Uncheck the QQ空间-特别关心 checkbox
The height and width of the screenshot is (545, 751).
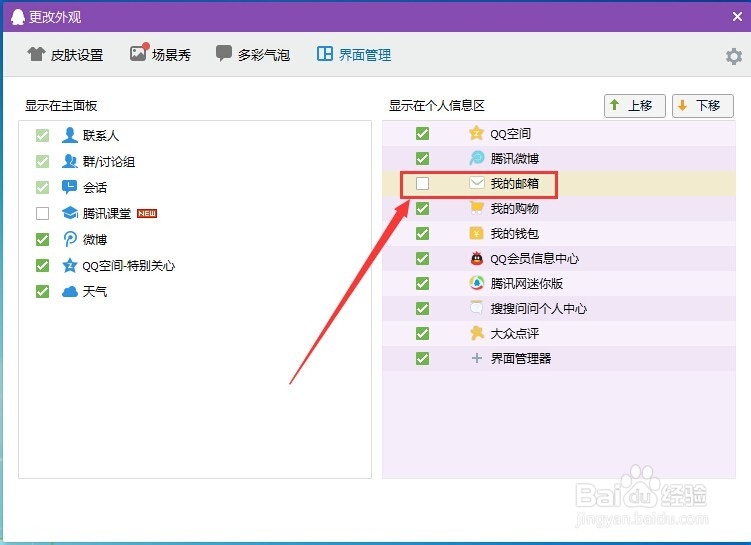pyautogui.click(x=42, y=265)
